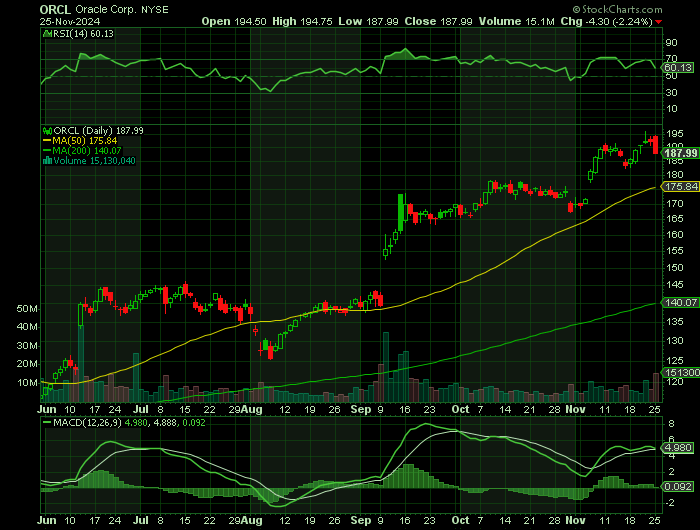Click the 90 level on the RSI axis

[x=671, y=43]
